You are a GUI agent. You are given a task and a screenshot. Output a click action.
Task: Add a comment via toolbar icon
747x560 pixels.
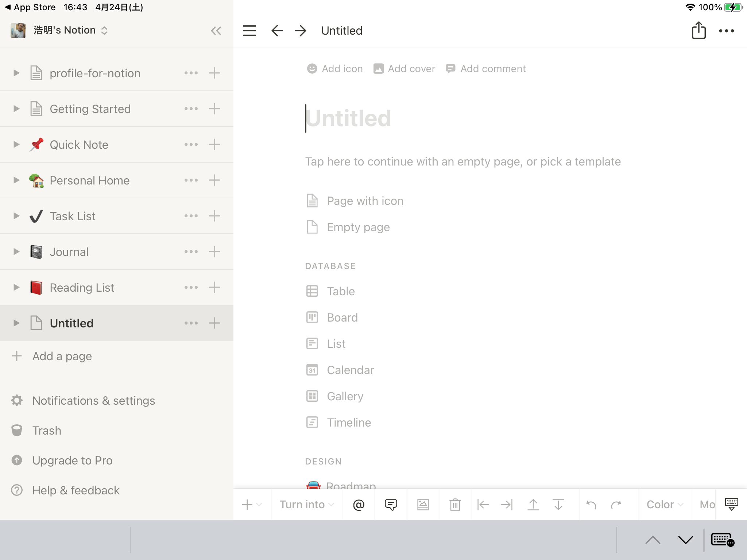click(391, 505)
